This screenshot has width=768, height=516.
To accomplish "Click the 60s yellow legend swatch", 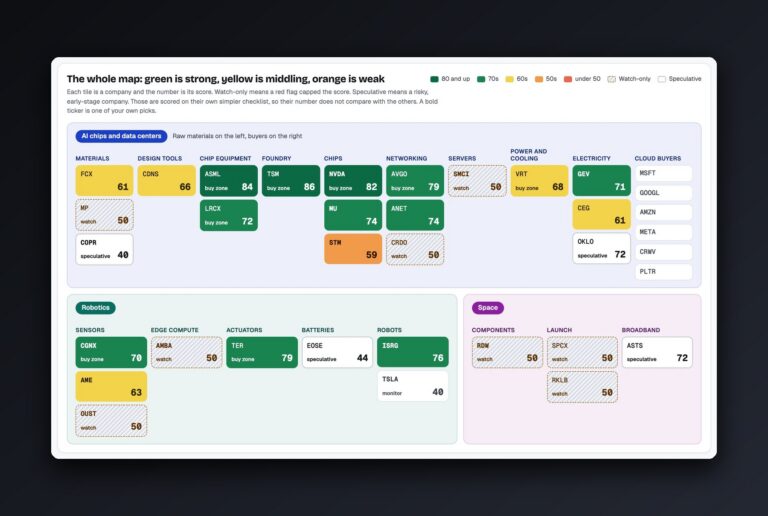I will 509,79.
